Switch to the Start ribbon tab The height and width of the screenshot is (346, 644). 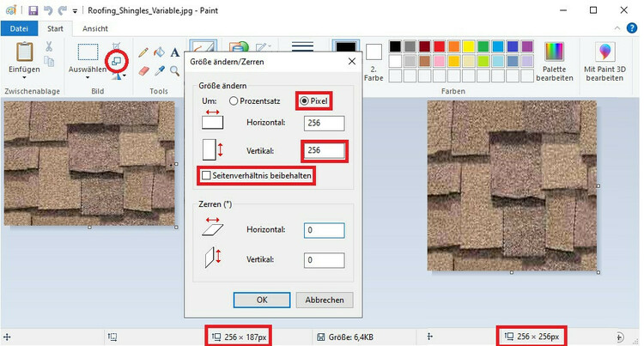point(55,28)
